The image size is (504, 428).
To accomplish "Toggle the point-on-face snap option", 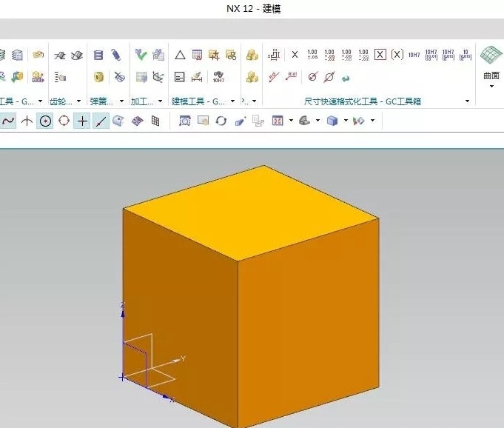I will pos(118,121).
